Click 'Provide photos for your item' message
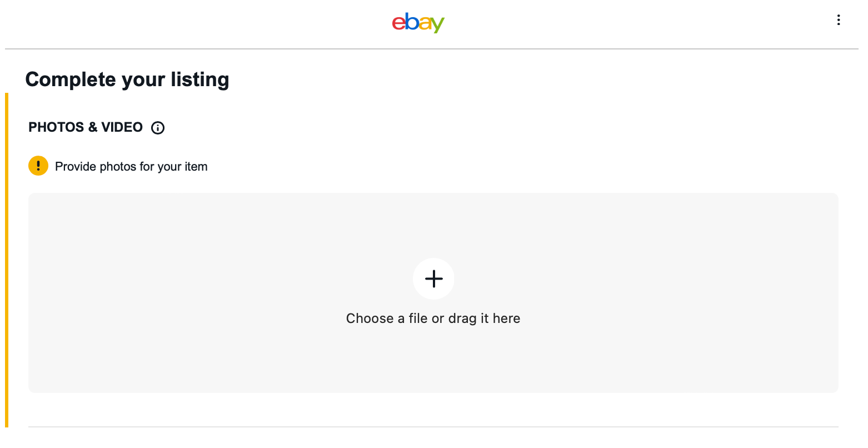 [x=131, y=167]
